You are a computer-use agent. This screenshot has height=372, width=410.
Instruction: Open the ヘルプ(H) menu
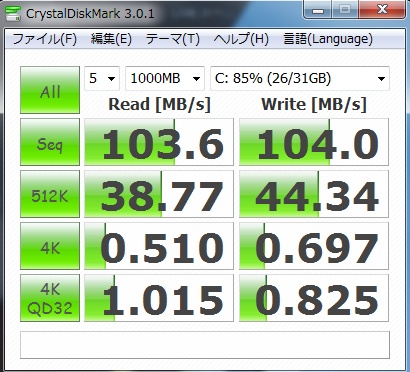coord(241,39)
